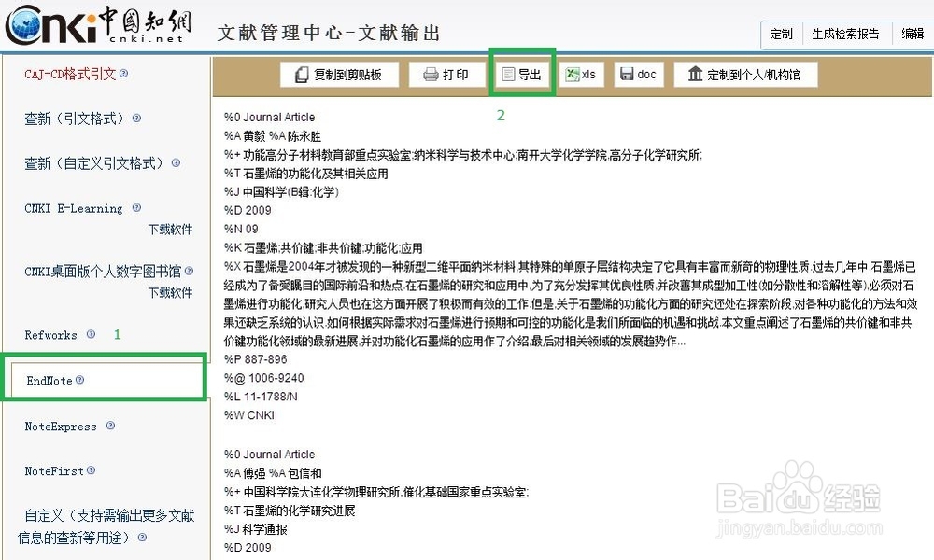Click the 定制 button

click(781, 33)
